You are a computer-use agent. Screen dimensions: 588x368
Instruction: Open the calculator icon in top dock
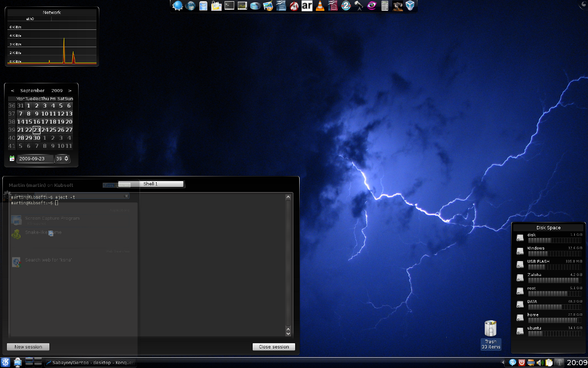pos(385,6)
